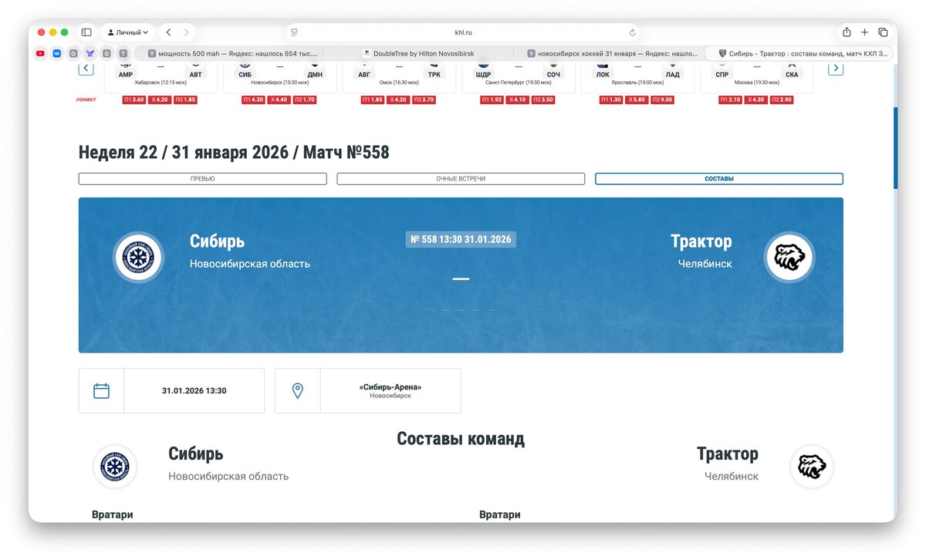Click the Сибирь logo in blue banner
Image resolution: width=926 pixels, height=560 pixels.
click(x=138, y=257)
